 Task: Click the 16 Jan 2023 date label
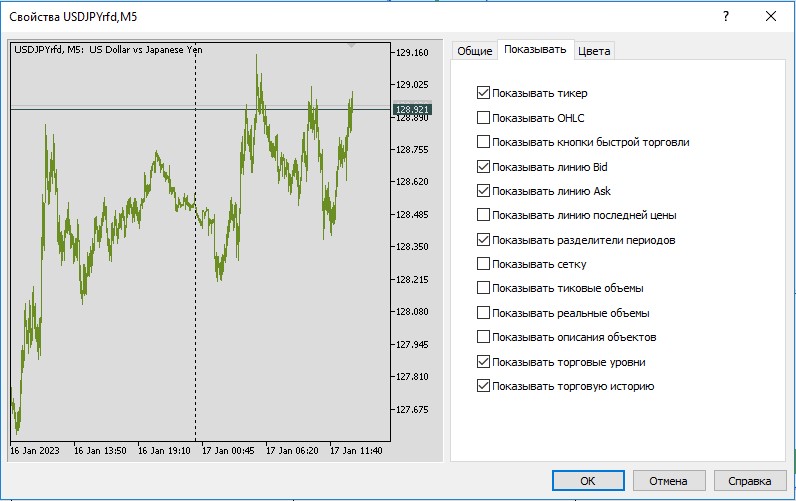[x=35, y=450]
